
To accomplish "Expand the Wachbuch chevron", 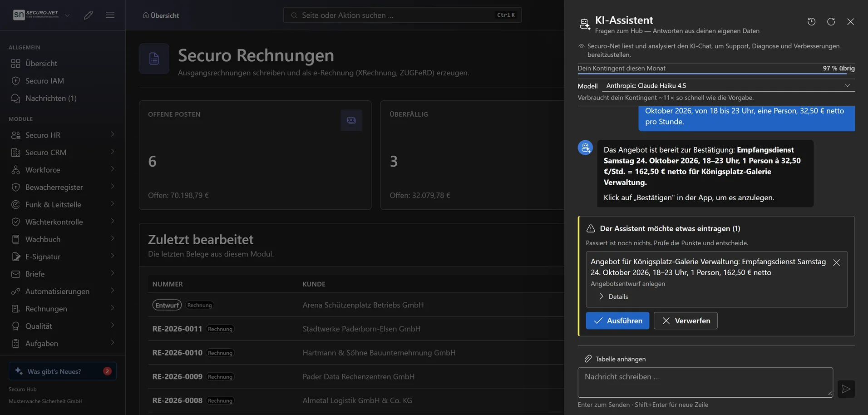I will coord(112,238).
